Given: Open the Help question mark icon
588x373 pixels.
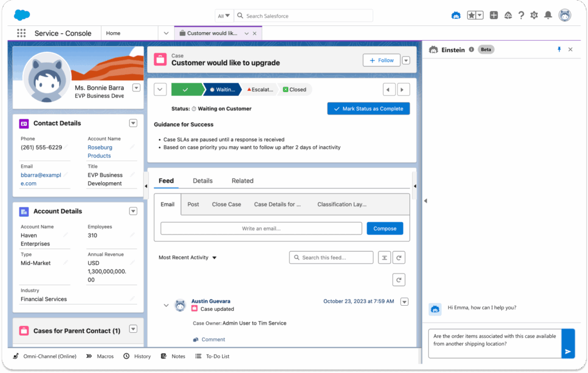Looking at the screenshot, I should pyautogui.click(x=521, y=16).
